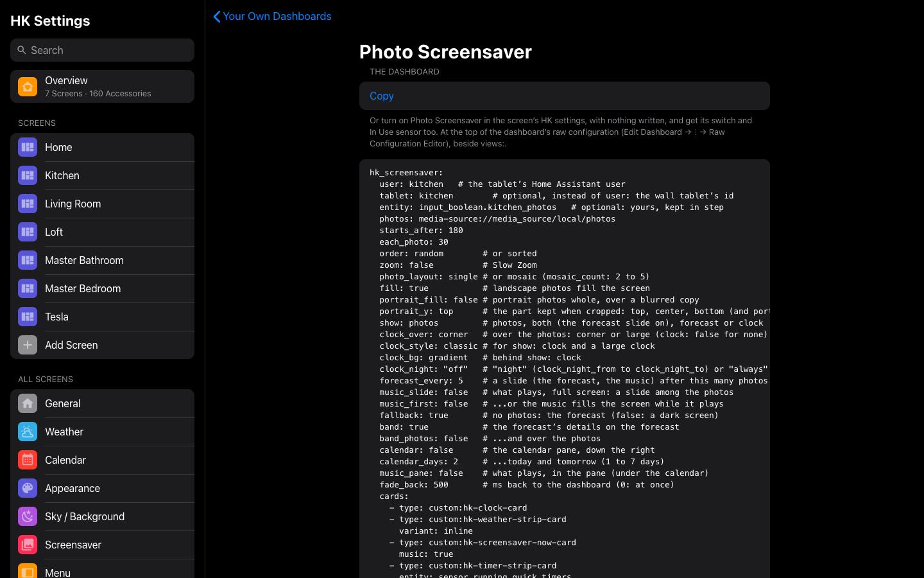Click the Appearance palette icon
The image size is (924, 578).
(28, 488)
